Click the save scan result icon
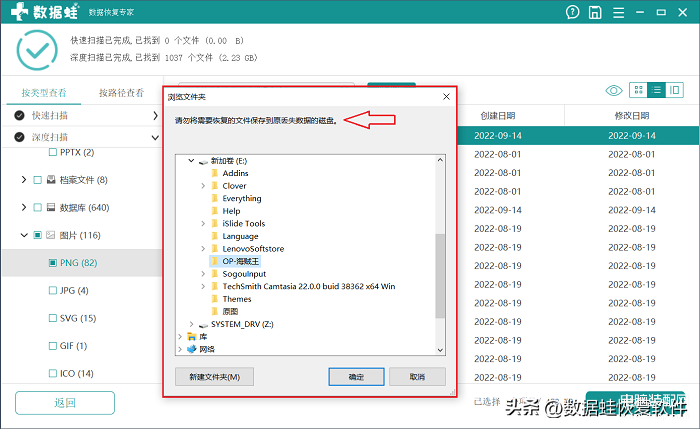The image size is (700, 429). coord(595,12)
